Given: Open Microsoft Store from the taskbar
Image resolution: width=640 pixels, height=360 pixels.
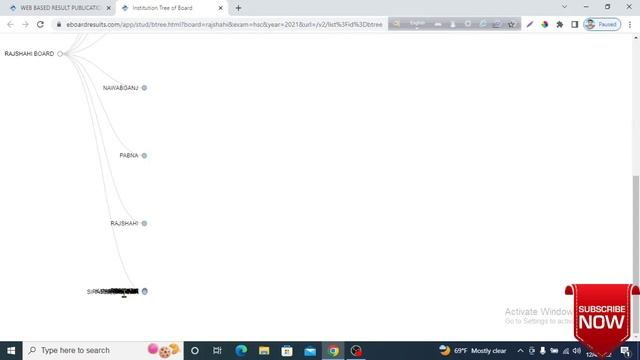Looking at the screenshot, I should [x=287, y=351].
